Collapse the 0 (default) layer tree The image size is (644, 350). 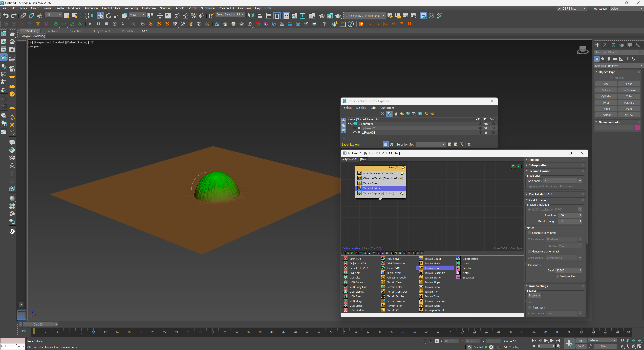point(348,124)
